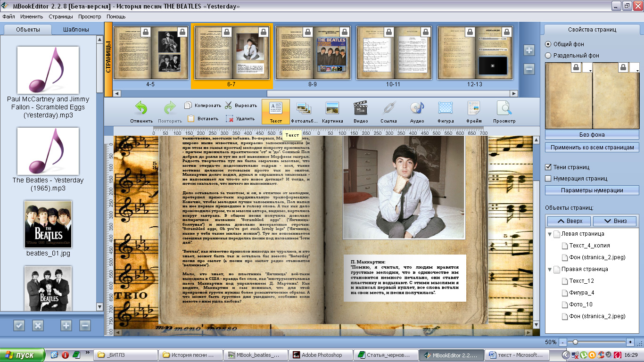This screenshot has height=362, width=644.
Task: Switch to Adobe Photoshop in taskbar
Action: (321, 355)
